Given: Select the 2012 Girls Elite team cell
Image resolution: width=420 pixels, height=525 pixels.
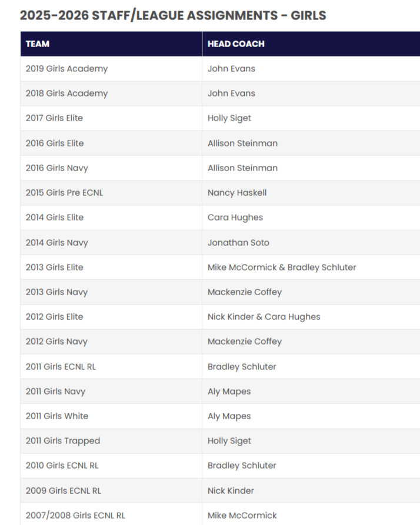Looking at the screenshot, I should pyautogui.click(x=111, y=317).
